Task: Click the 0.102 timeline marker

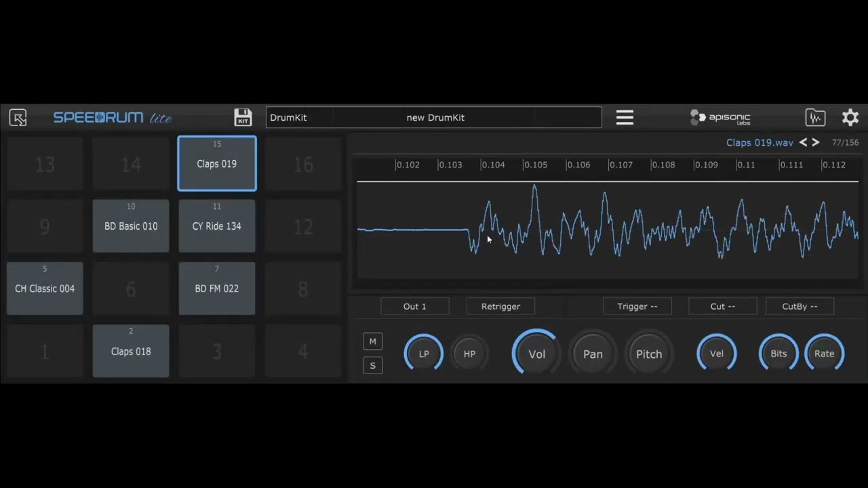Action: click(408, 165)
